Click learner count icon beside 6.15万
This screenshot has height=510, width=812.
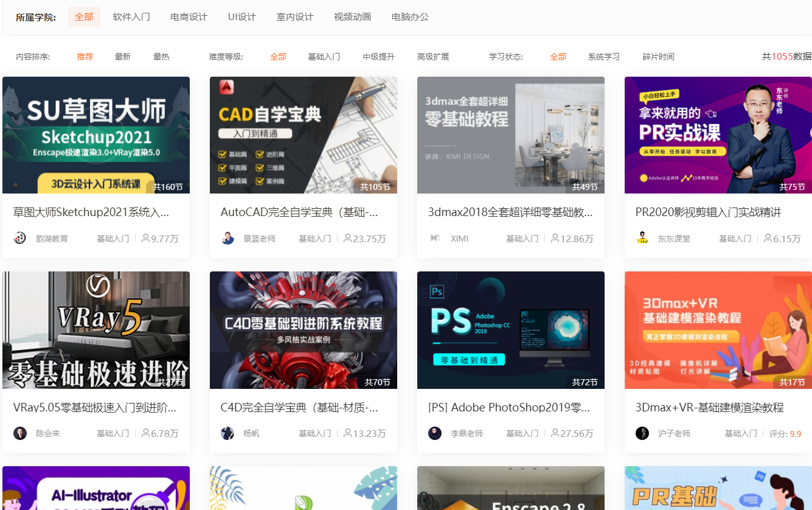(768, 238)
